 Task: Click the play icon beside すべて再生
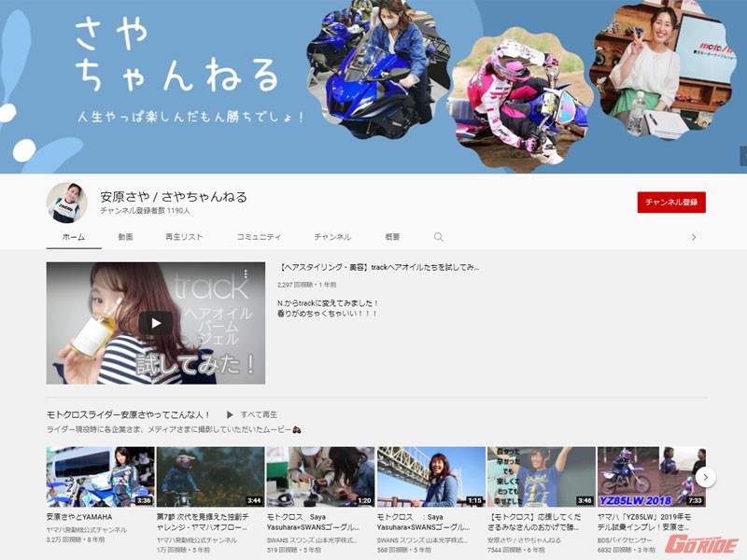[x=229, y=414]
